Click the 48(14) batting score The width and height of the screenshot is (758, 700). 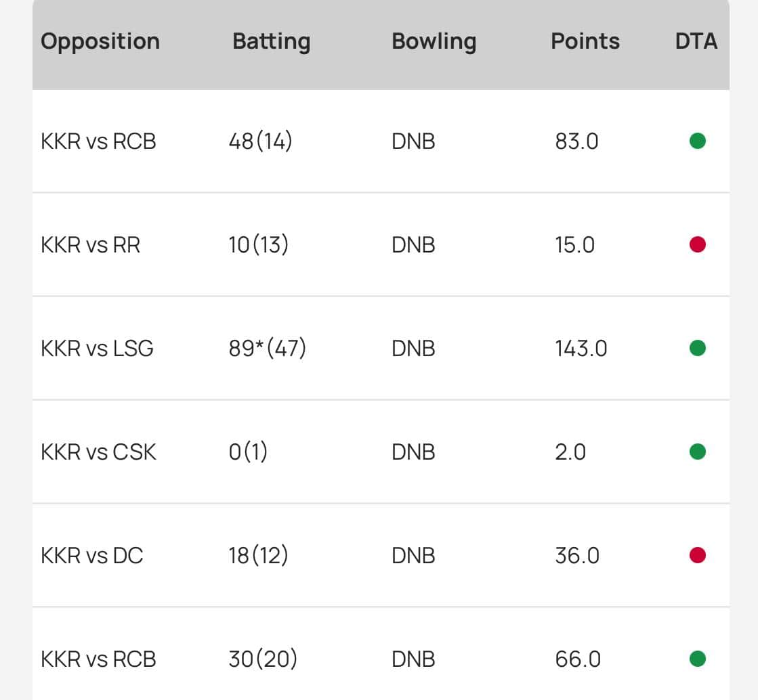(x=261, y=141)
